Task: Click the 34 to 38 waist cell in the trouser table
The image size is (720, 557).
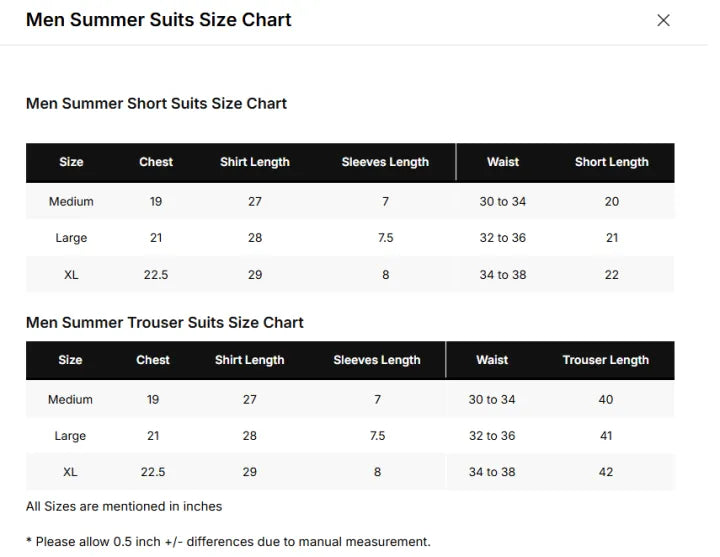Action: click(492, 472)
